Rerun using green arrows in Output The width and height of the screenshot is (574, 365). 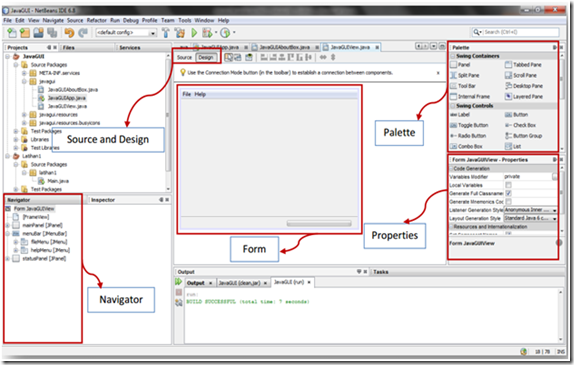point(178,282)
